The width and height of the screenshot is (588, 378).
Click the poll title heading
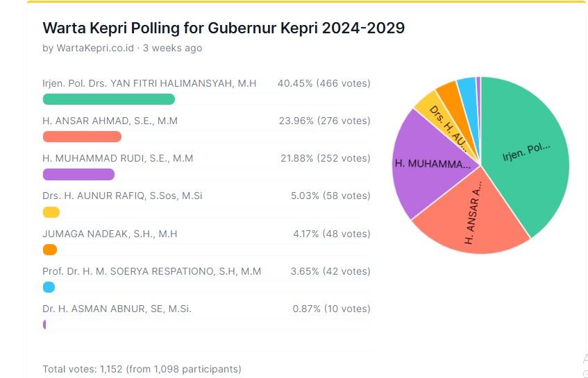point(224,28)
